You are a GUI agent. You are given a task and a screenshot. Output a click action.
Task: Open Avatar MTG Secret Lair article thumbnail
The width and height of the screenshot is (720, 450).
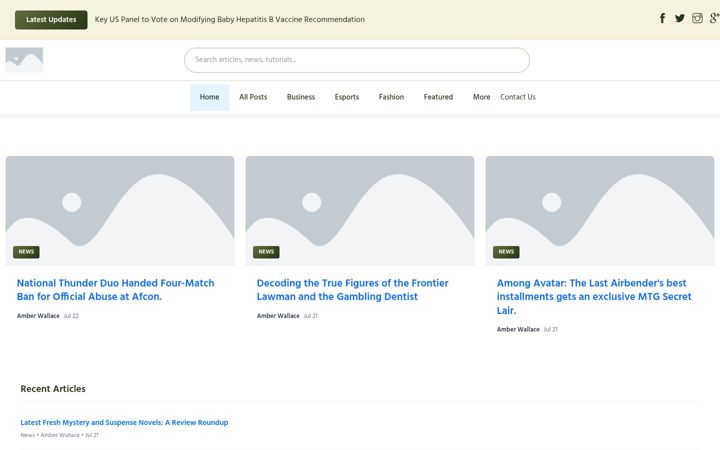(600, 211)
